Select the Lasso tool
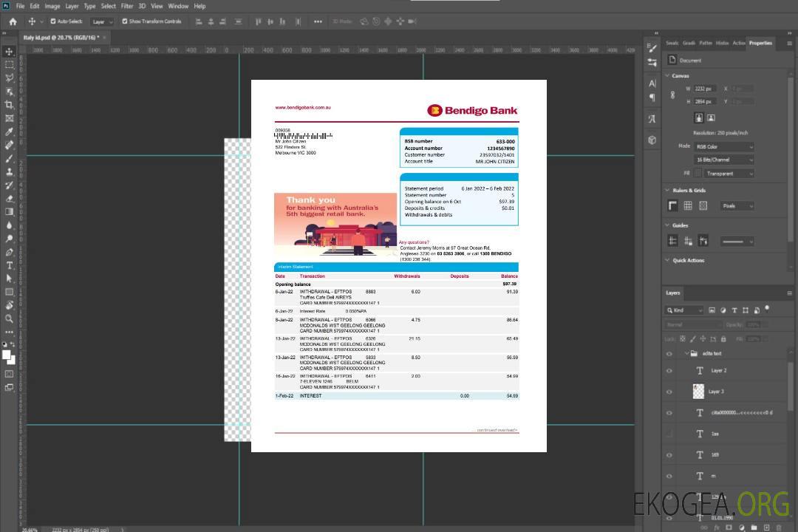798x532 pixels. tap(9, 78)
